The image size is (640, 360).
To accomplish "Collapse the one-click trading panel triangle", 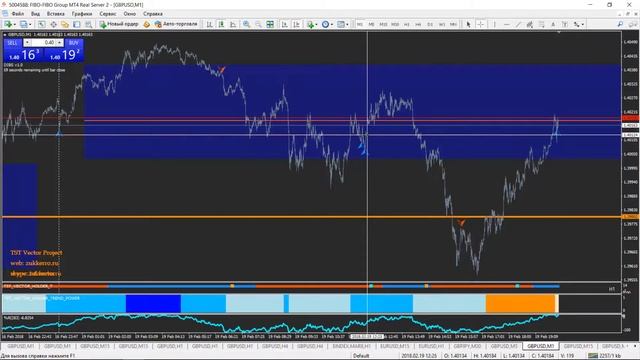I will 5,35.
